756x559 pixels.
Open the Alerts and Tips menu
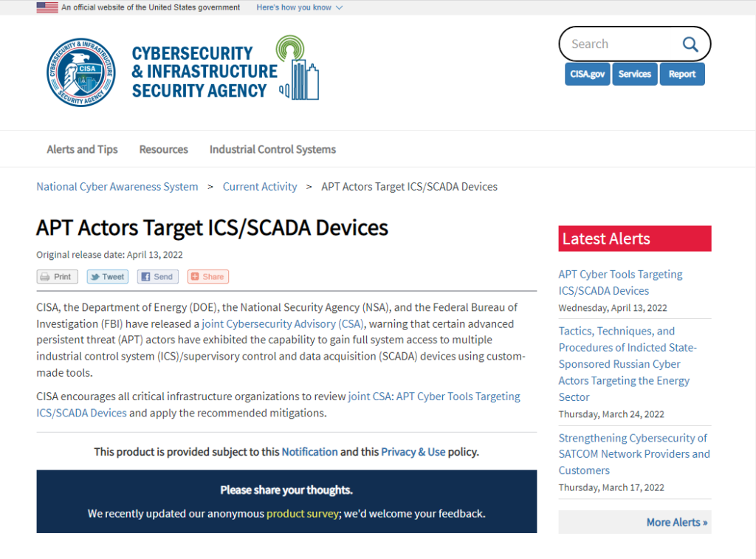point(82,149)
